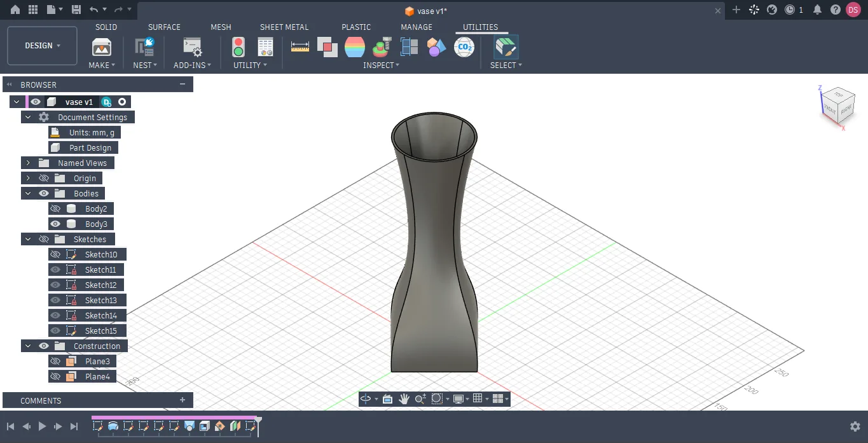Screen dimensions: 868x443
Task: Open the UTILITY dropdown menu
Action: click(x=250, y=65)
